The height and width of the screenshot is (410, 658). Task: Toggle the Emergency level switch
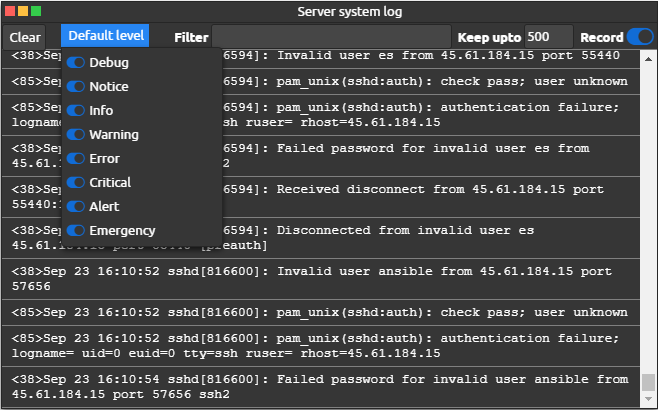click(x=76, y=231)
